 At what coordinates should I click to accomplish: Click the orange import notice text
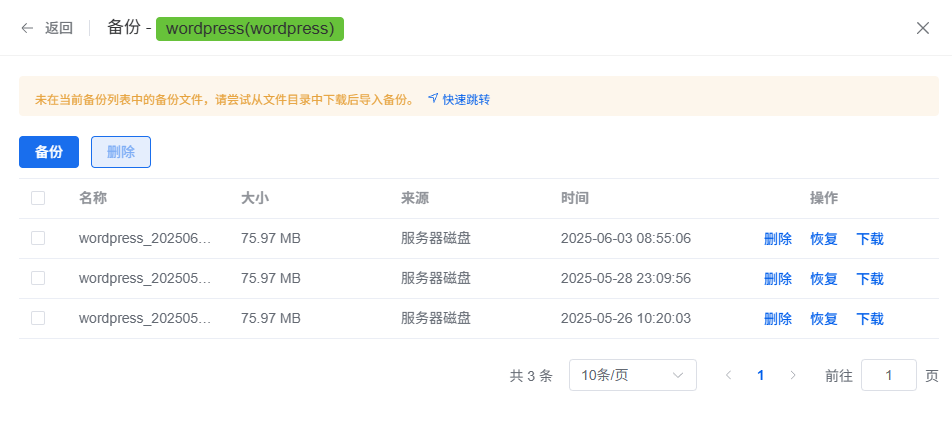click(x=225, y=100)
